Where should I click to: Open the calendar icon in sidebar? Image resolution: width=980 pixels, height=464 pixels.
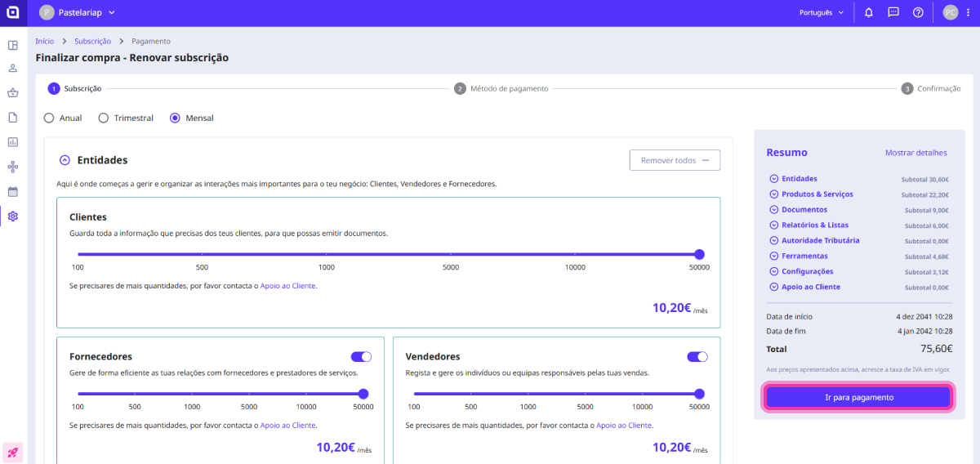(x=12, y=191)
